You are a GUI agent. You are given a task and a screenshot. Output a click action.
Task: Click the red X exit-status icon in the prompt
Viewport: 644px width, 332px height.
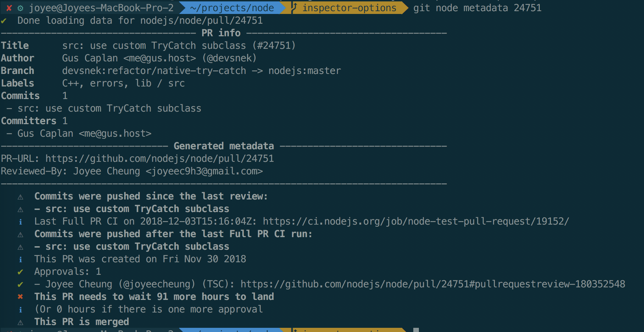[9, 8]
